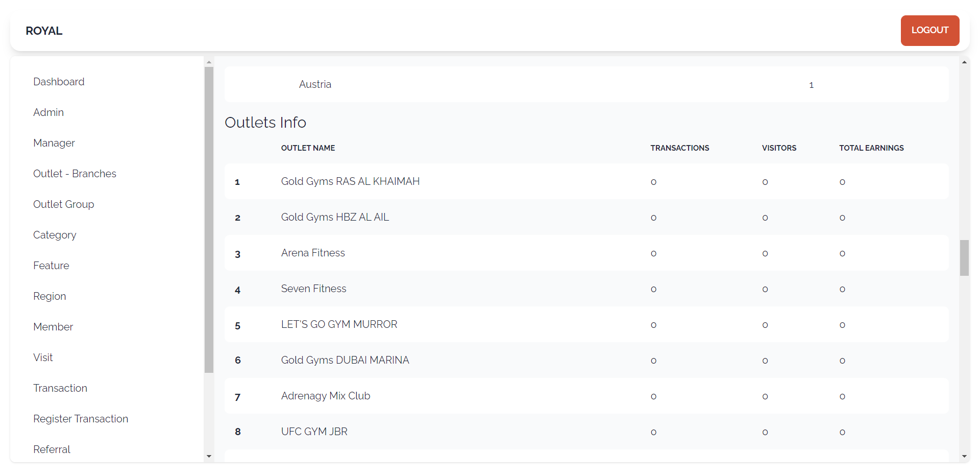980x476 pixels.
Task: Navigate to Category page
Action: [55, 235]
